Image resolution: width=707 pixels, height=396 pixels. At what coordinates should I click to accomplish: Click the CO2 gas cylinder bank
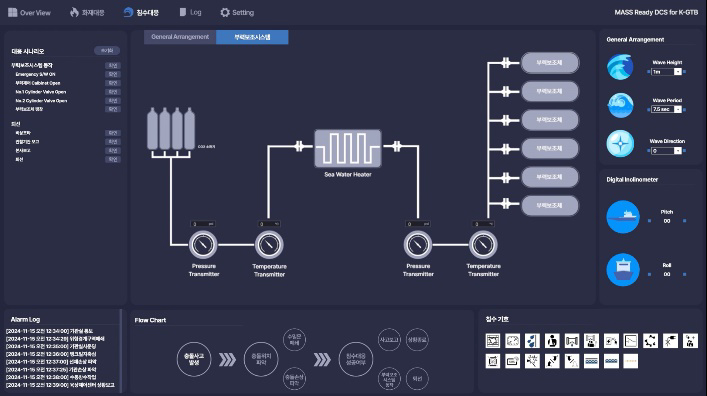(171, 129)
